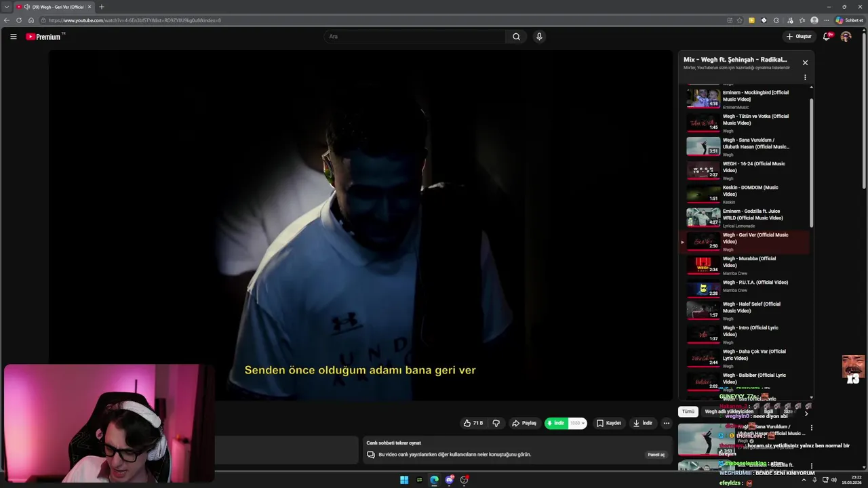Viewport: 868px width, 488px height.
Task: Select the Wegh adlı yükleyiciden filter chip
Action: point(729,411)
